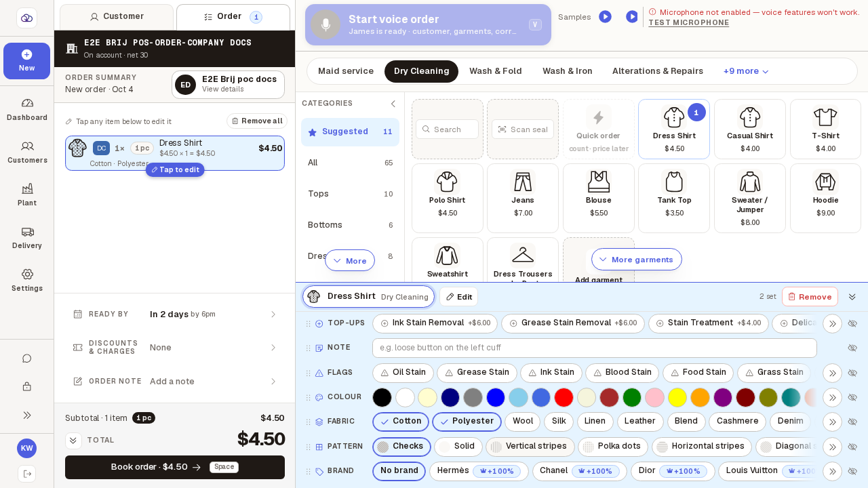Expand More categories

(x=350, y=260)
